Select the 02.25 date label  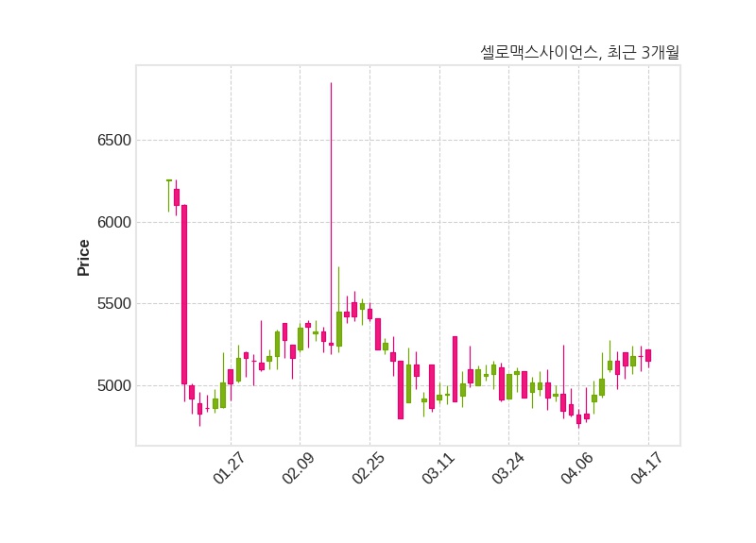tap(368, 469)
